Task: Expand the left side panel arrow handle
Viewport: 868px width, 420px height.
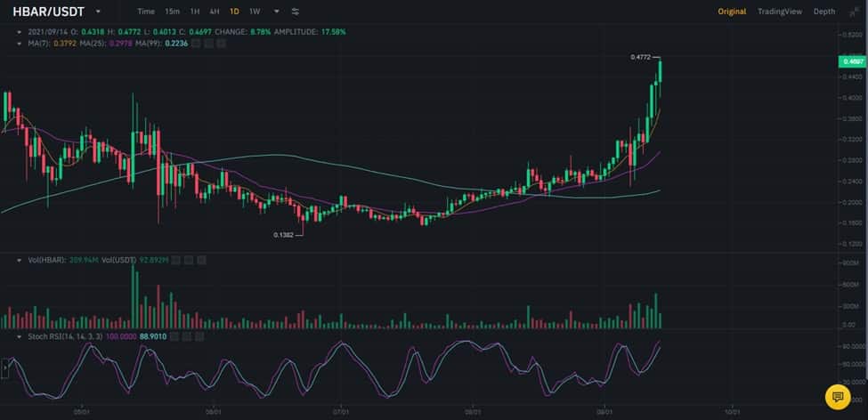Action: [x=4, y=367]
